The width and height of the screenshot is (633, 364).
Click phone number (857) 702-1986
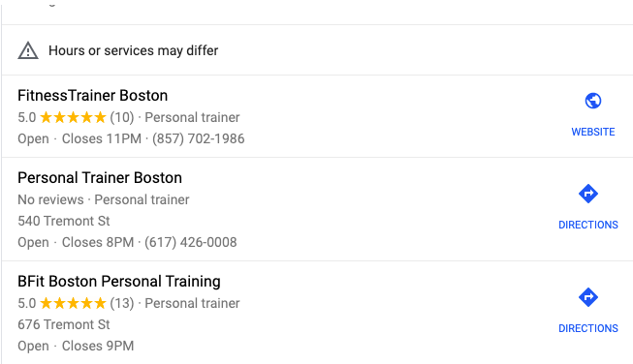(198, 138)
